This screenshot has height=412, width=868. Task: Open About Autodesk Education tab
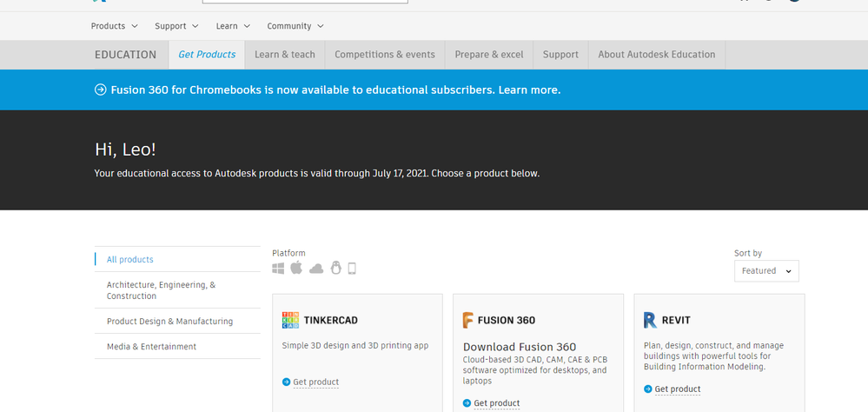pyautogui.click(x=657, y=55)
